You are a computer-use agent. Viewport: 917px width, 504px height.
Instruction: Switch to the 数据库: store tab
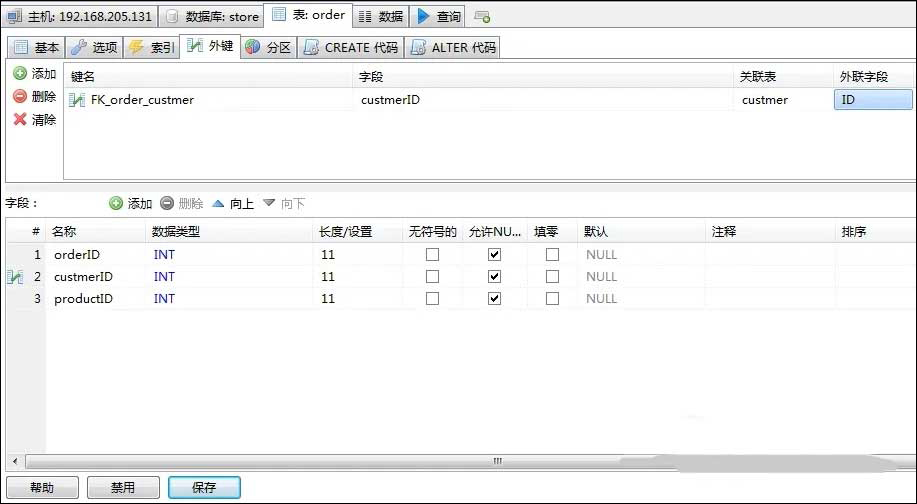[212, 16]
